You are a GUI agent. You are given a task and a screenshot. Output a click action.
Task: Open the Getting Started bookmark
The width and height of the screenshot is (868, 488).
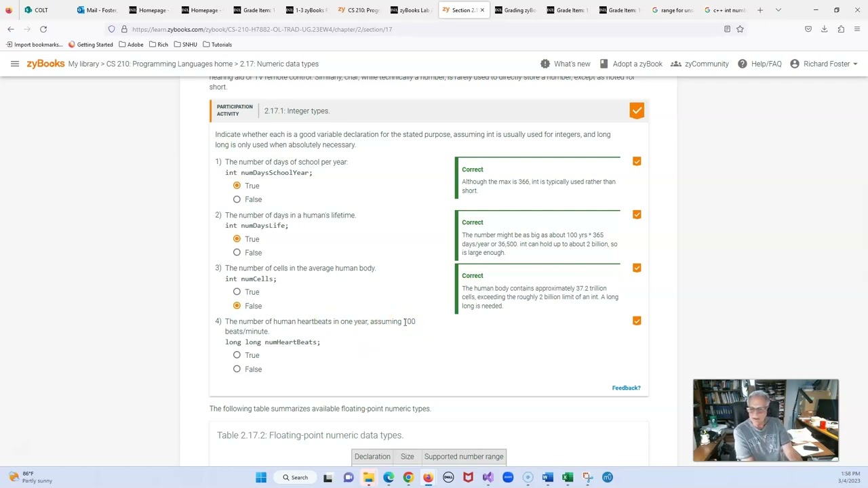click(90, 45)
